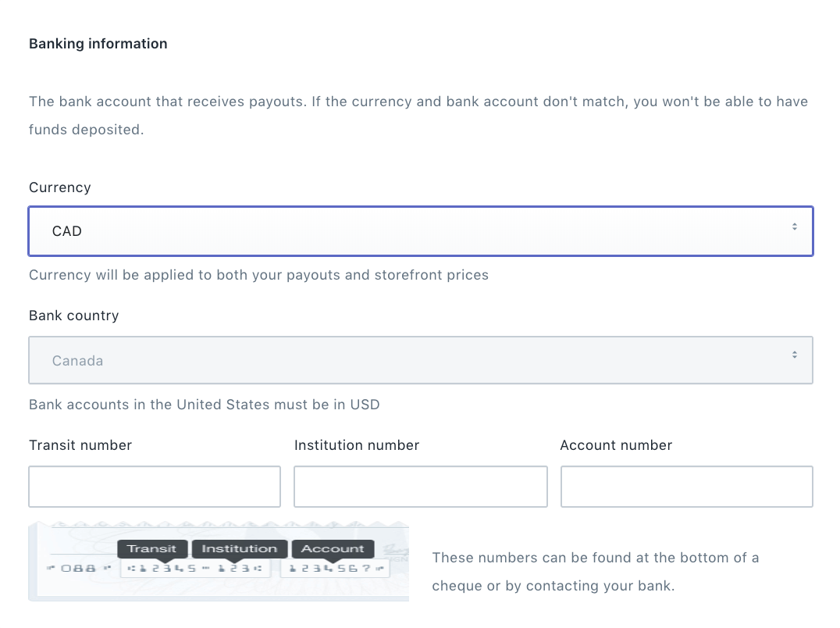840x628 pixels.
Task: Click the sample transit digits on the cheque
Action: [162, 568]
